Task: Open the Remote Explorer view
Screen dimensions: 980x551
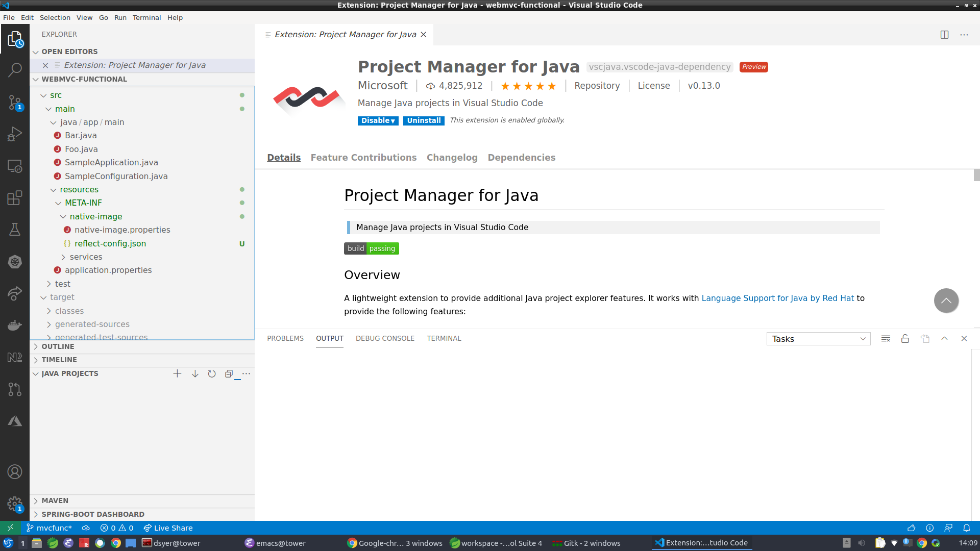Action: [x=15, y=166]
